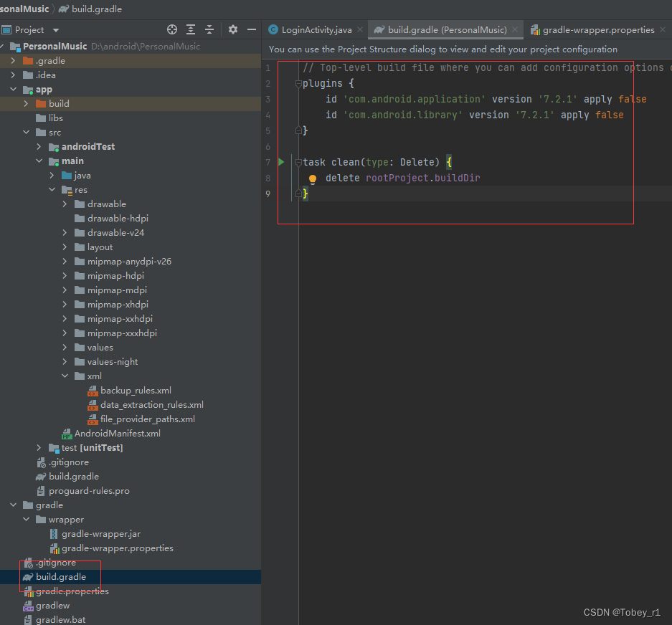
Task: Expand the .gradle folder
Action: (13, 61)
